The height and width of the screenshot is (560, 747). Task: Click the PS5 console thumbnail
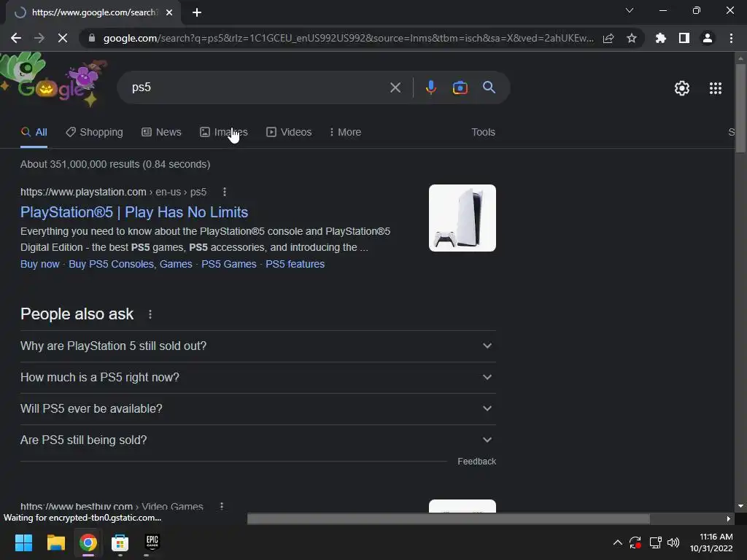462,218
